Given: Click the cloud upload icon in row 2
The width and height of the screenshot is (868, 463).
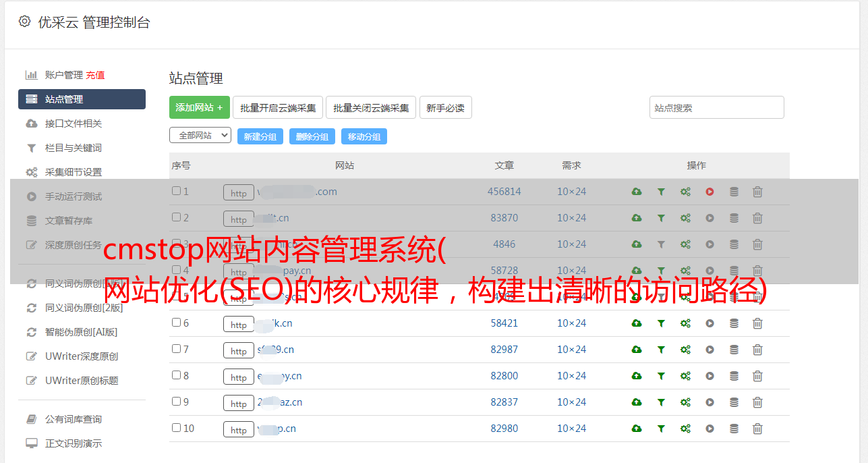Looking at the screenshot, I should (636, 218).
